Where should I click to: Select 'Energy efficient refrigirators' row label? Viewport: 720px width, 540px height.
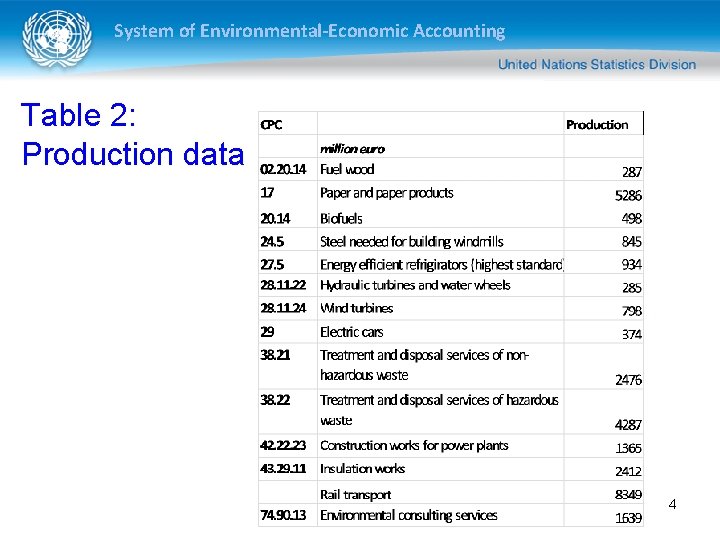(442, 265)
